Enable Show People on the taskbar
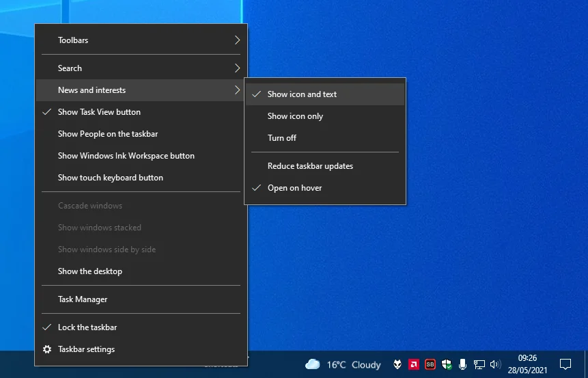Image resolution: width=588 pixels, height=378 pixels. tap(141, 134)
